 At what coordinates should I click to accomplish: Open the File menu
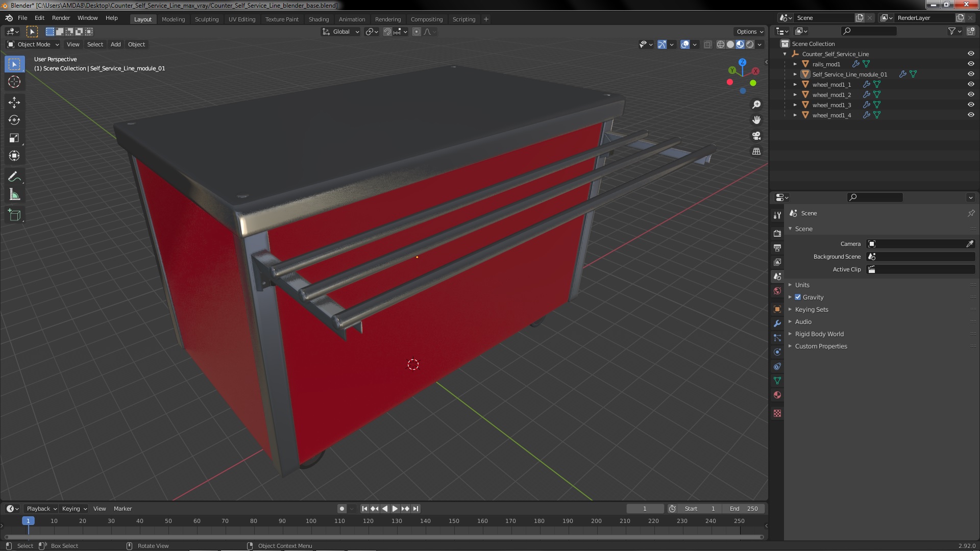(x=22, y=18)
